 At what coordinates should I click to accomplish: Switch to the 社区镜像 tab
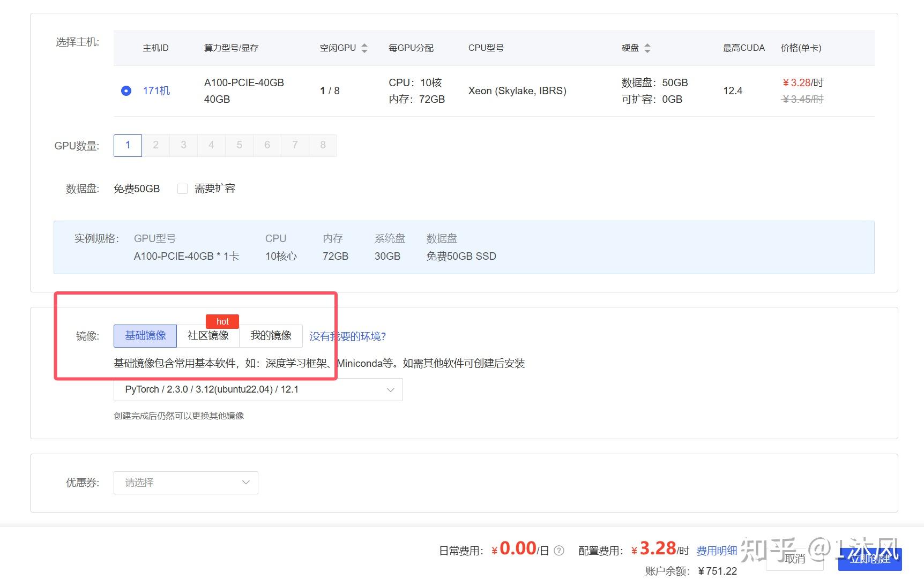[208, 336]
